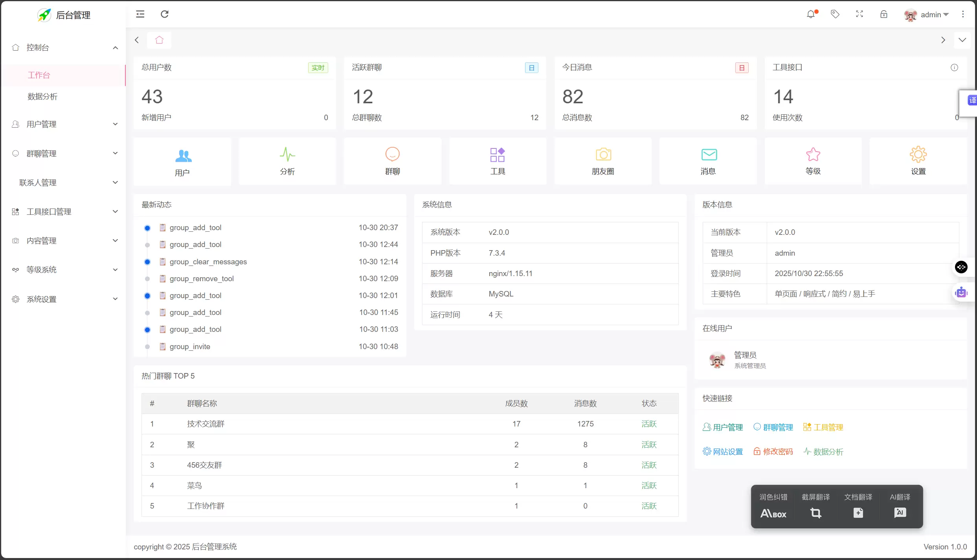Screen dimensions: 977x560
Task: Open the admin account dropdown
Action: pyautogui.click(x=931, y=14)
